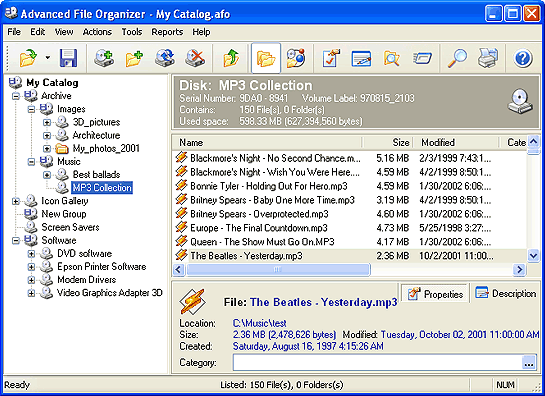545x396 pixels.
Task: Click the checklist with pencil toolbar icon
Action: pos(331,58)
